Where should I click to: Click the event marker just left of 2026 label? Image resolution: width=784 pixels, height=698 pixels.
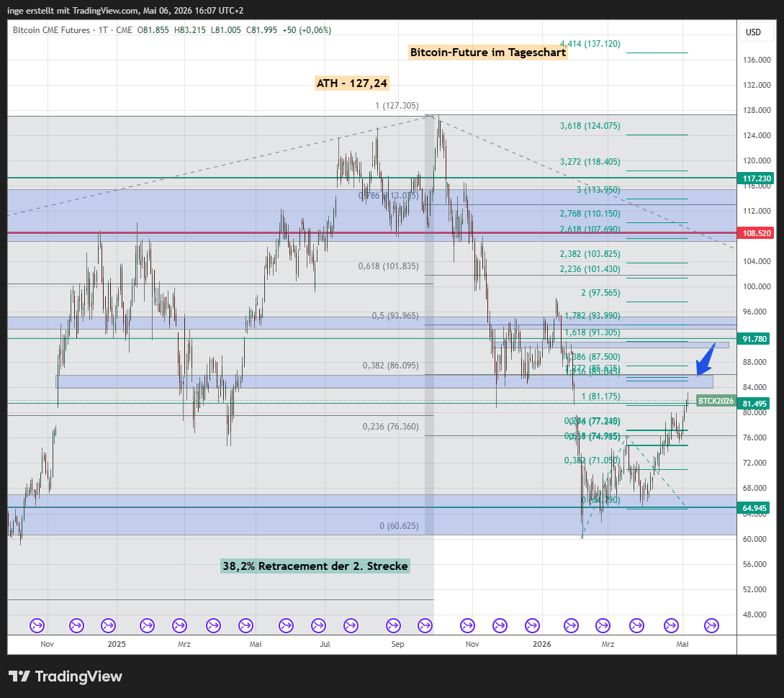tap(533, 625)
